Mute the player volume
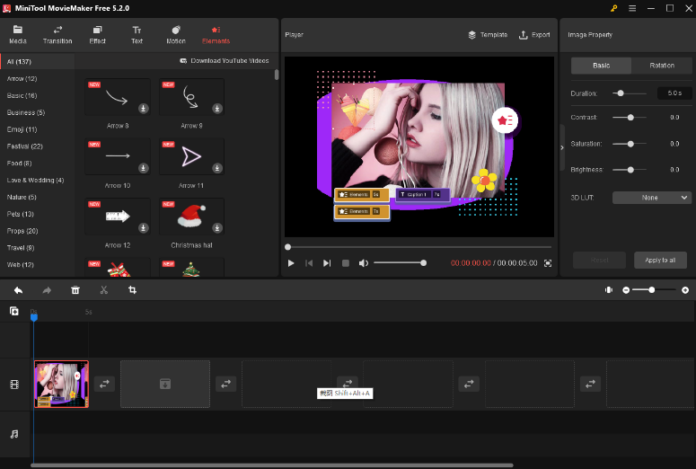This screenshot has width=696, height=469. [363, 263]
